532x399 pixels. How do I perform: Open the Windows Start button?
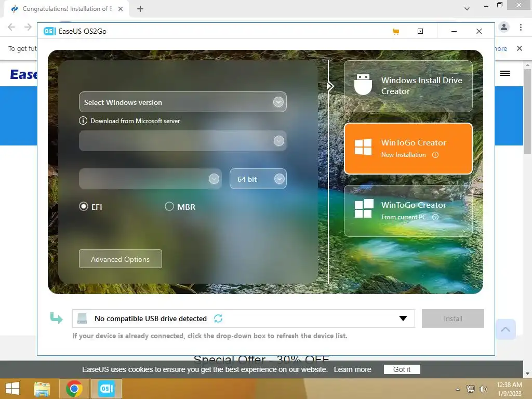pyautogui.click(x=12, y=389)
